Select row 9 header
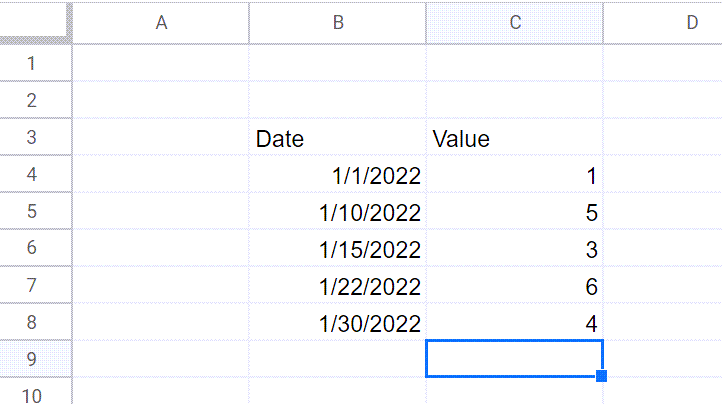Screen dimensions: 722x404 click(31, 359)
